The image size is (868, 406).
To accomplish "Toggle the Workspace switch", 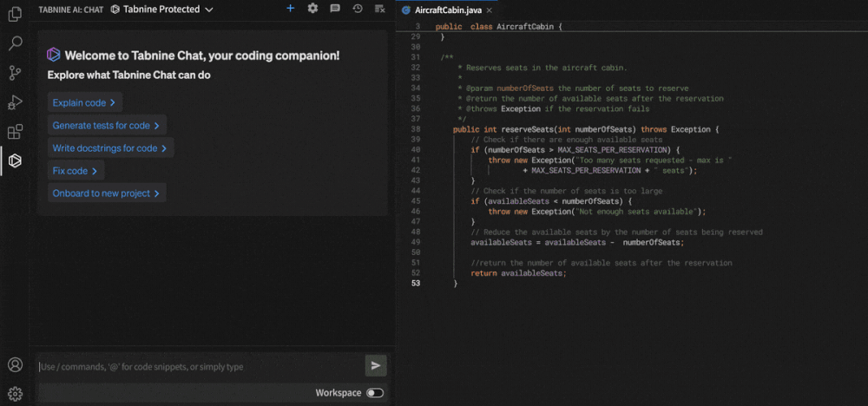I will [x=374, y=393].
